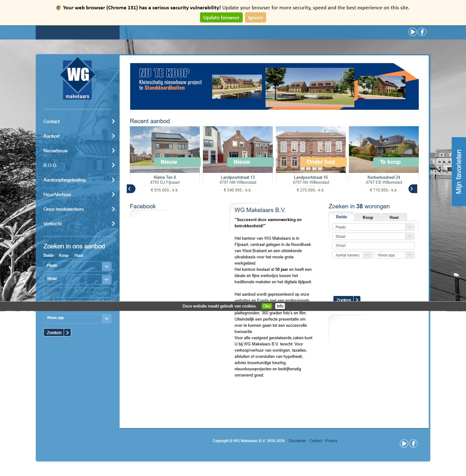
Task: Click the WG Makelaars logo
Action: [x=77, y=80]
